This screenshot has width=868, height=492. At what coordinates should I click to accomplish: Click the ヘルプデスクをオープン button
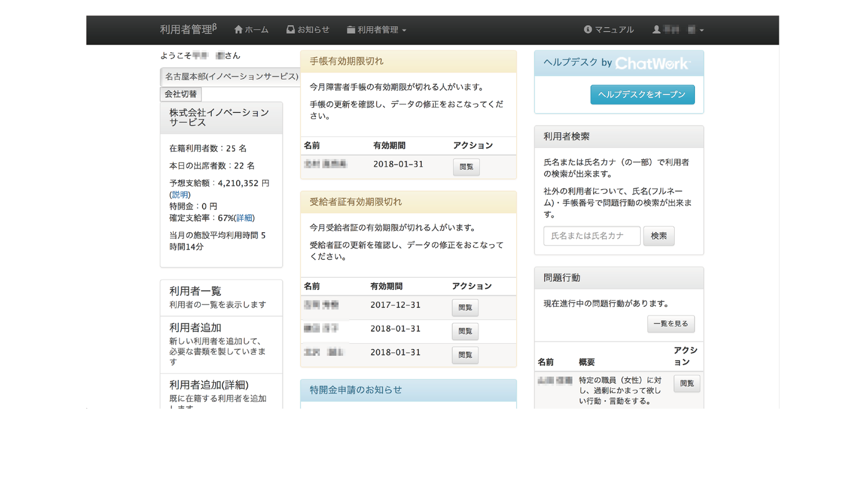click(x=642, y=94)
